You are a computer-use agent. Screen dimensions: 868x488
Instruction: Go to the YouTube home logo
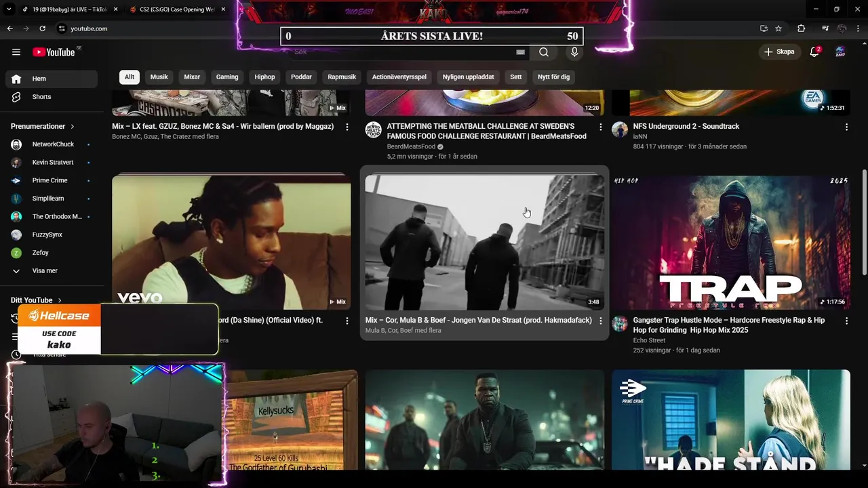click(x=54, y=52)
